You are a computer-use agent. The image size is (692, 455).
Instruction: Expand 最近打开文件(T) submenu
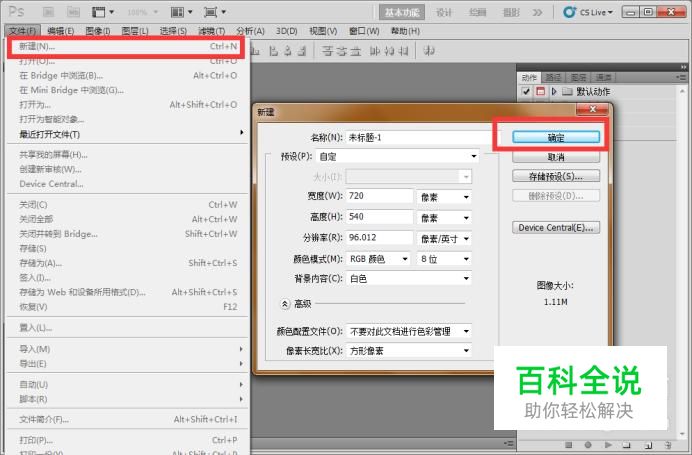[x=128, y=134]
